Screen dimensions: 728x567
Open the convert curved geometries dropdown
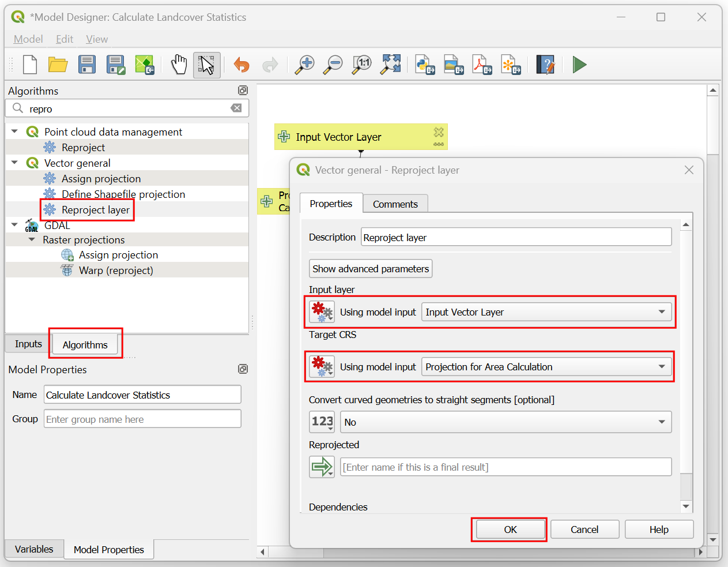[x=506, y=422]
